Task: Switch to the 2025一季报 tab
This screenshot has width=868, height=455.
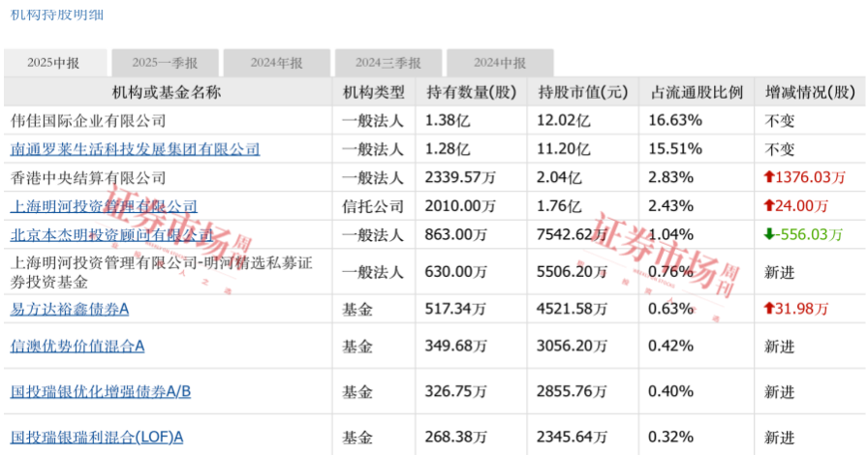Action: coord(165,63)
